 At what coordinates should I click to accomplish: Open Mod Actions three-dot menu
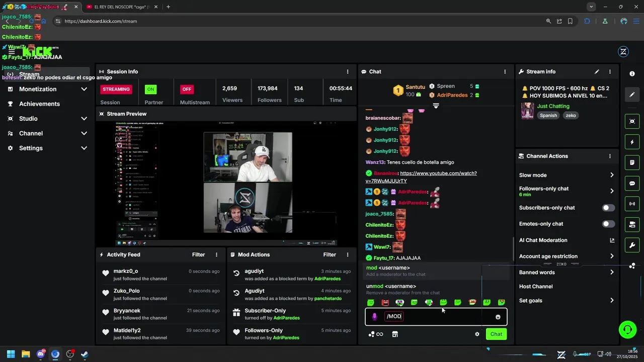[x=347, y=255]
